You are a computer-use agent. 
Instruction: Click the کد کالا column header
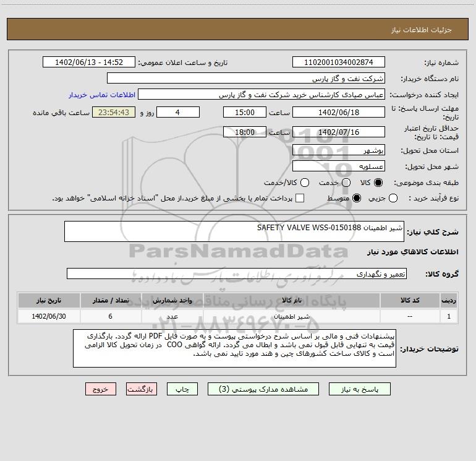[410, 301]
